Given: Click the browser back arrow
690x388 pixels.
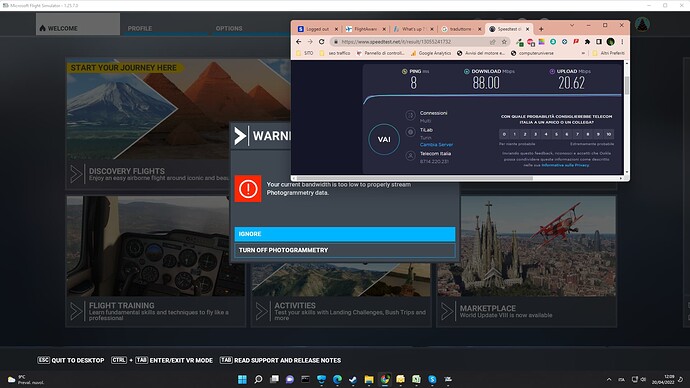Looking at the screenshot, I should click(299, 42).
